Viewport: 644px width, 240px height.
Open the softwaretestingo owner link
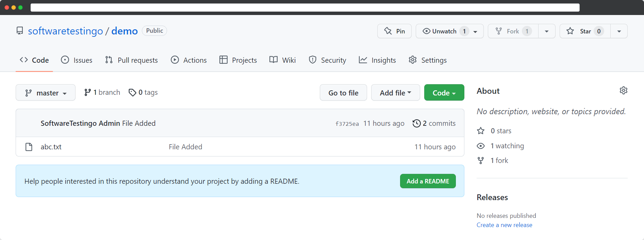tap(65, 31)
